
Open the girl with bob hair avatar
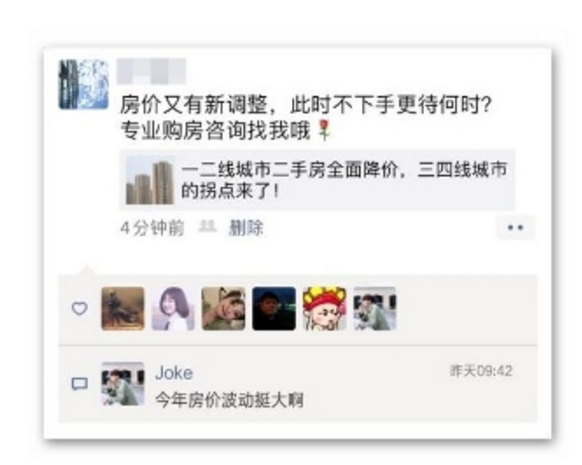click(x=173, y=308)
